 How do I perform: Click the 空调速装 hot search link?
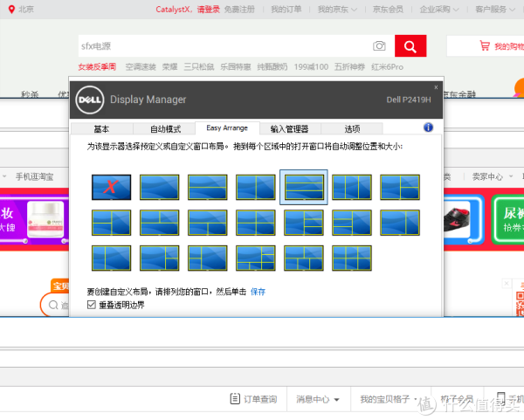pos(141,67)
